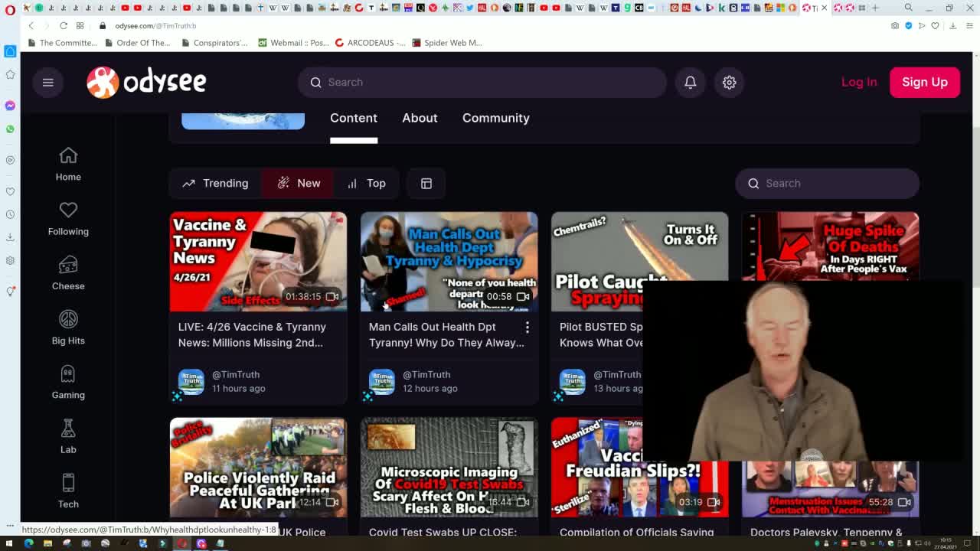Click the browser reload button

pos(64,25)
